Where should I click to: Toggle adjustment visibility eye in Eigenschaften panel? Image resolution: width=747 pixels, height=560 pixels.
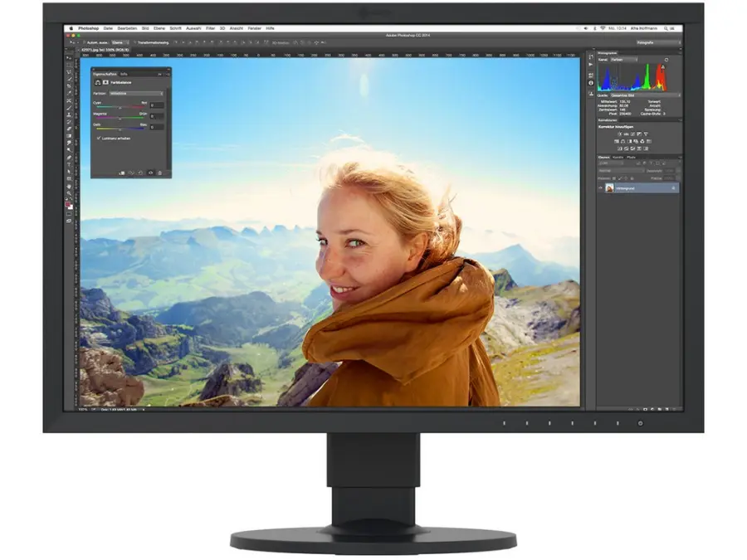pos(151,173)
